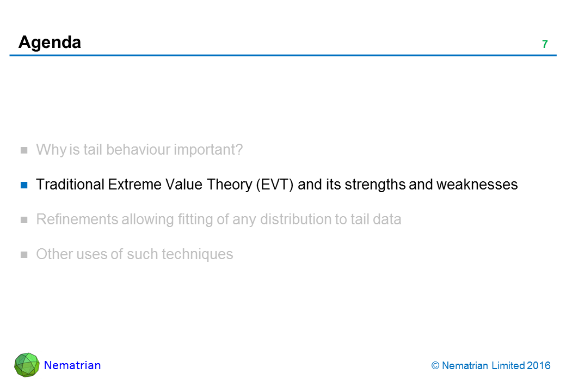This screenshot has width=566, height=392.
Task: Click the blue 'Nematrian' brand text beside the logo
Action: coord(72,365)
